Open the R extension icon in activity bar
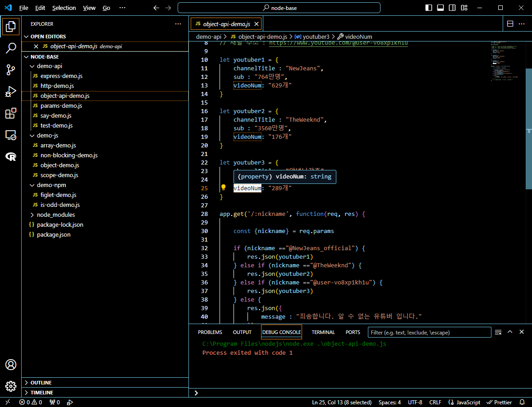This screenshot has width=532, height=407. point(10,156)
